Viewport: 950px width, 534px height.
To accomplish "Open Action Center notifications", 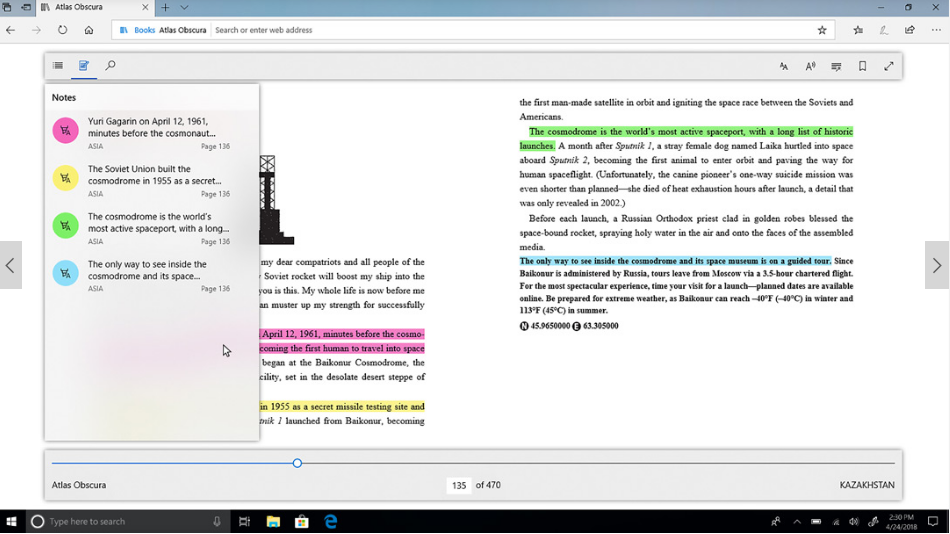I will tap(932, 521).
